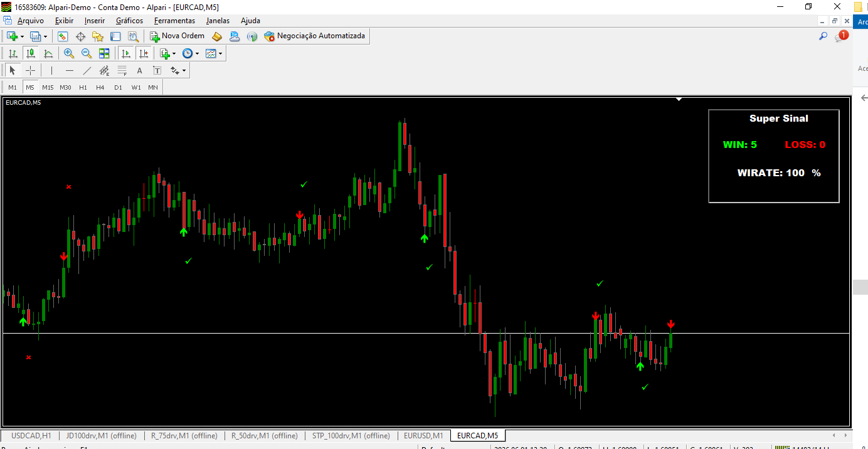Open the Data Window crosshair icon
The image size is (868, 449).
(x=80, y=36)
